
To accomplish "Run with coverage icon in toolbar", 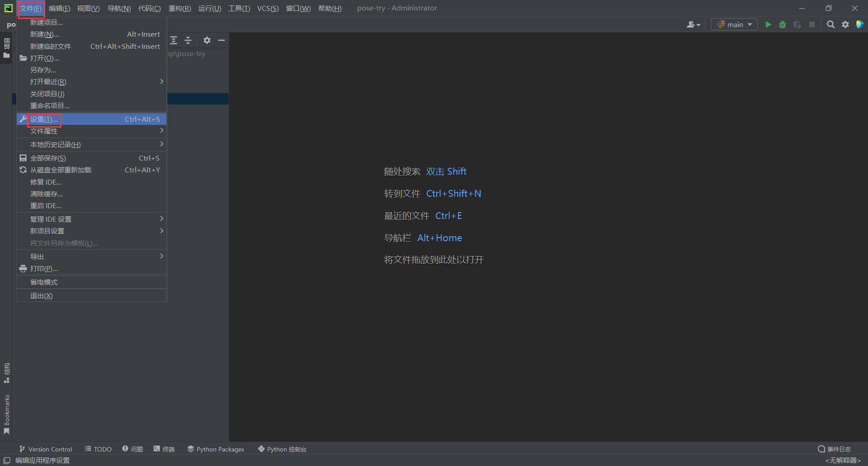I will point(797,24).
